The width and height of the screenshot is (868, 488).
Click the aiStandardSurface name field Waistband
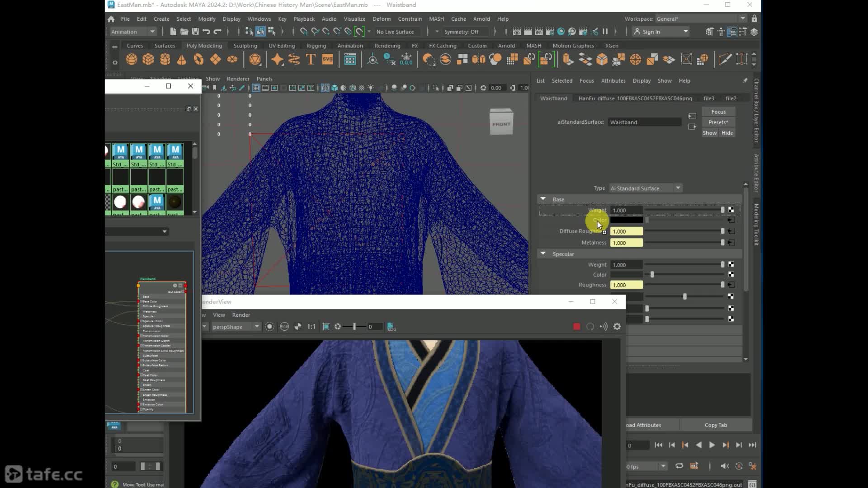(x=644, y=122)
